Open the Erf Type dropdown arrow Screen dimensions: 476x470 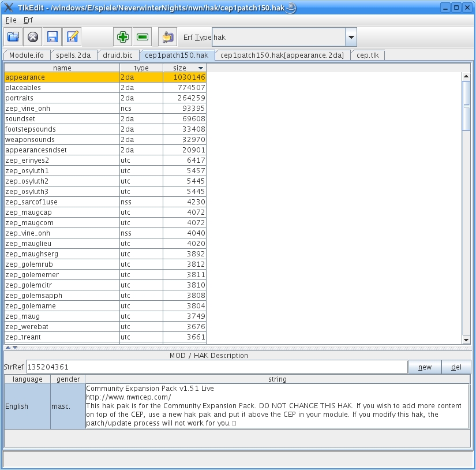coord(351,38)
